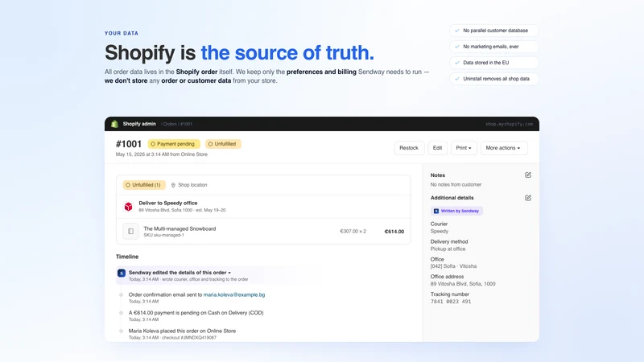644x362 pixels.
Task: Click checkmark beside No parallel customer database
Action: point(457,31)
